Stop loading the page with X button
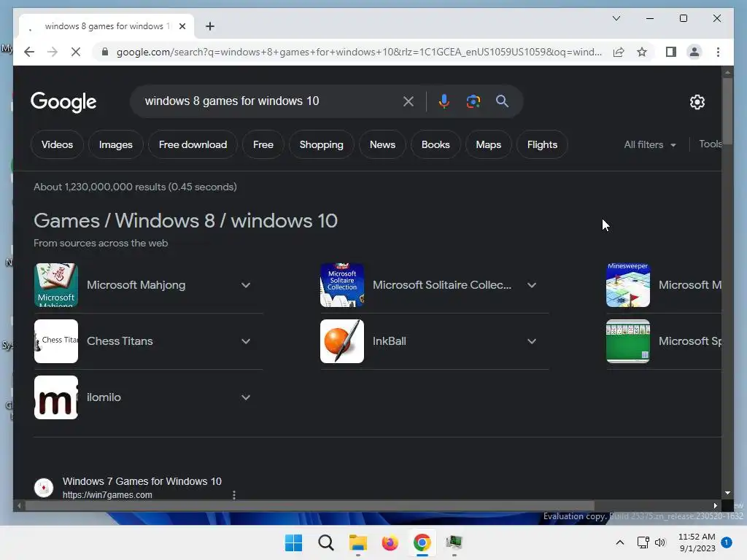This screenshot has width=747, height=560. coord(76,52)
